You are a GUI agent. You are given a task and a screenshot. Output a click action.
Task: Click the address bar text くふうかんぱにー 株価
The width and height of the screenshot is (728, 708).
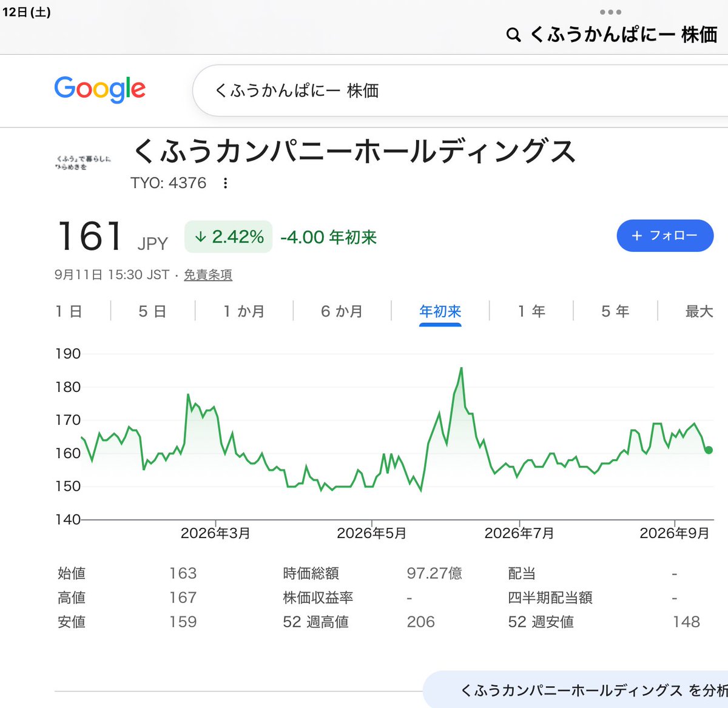[624, 35]
